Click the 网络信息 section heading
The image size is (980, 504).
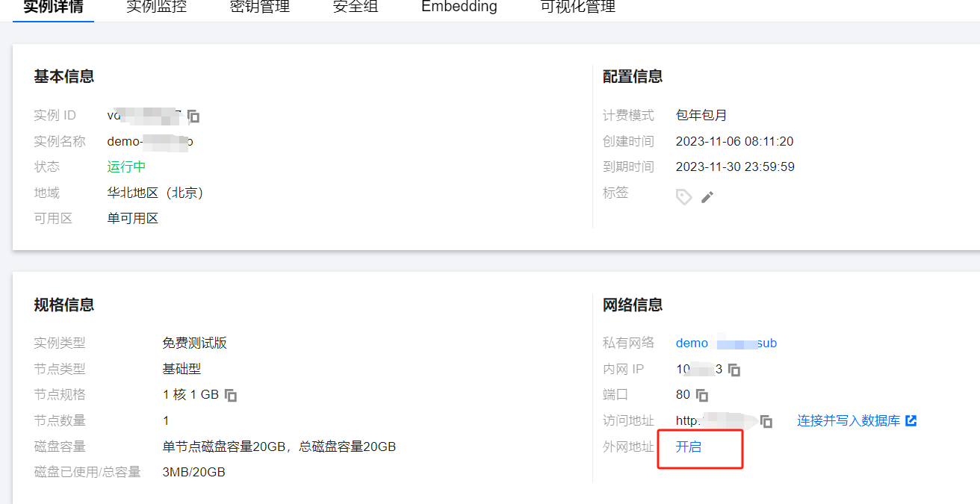click(633, 305)
